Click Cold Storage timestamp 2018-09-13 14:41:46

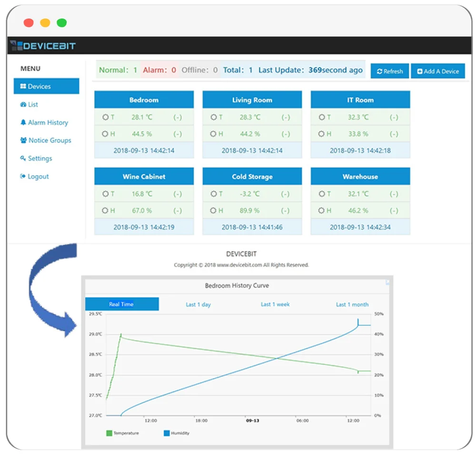tap(252, 227)
